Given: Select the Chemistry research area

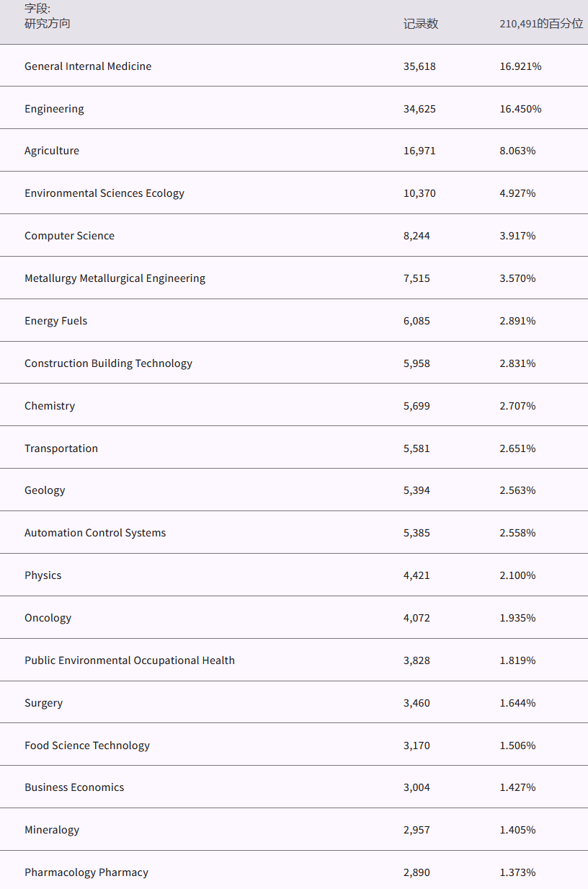Looking at the screenshot, I should point(50,406).
